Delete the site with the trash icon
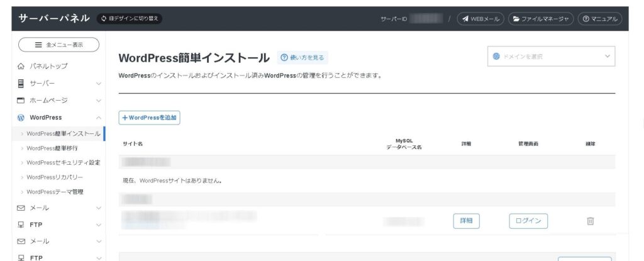Viewport: 644px width, 261px height. click(590, 221)
